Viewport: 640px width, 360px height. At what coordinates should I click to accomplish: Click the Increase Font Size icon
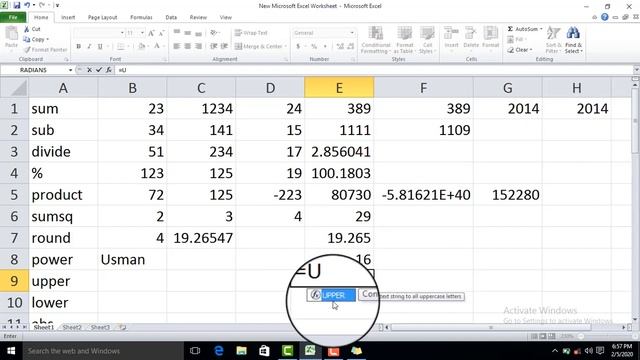(151, 33)
